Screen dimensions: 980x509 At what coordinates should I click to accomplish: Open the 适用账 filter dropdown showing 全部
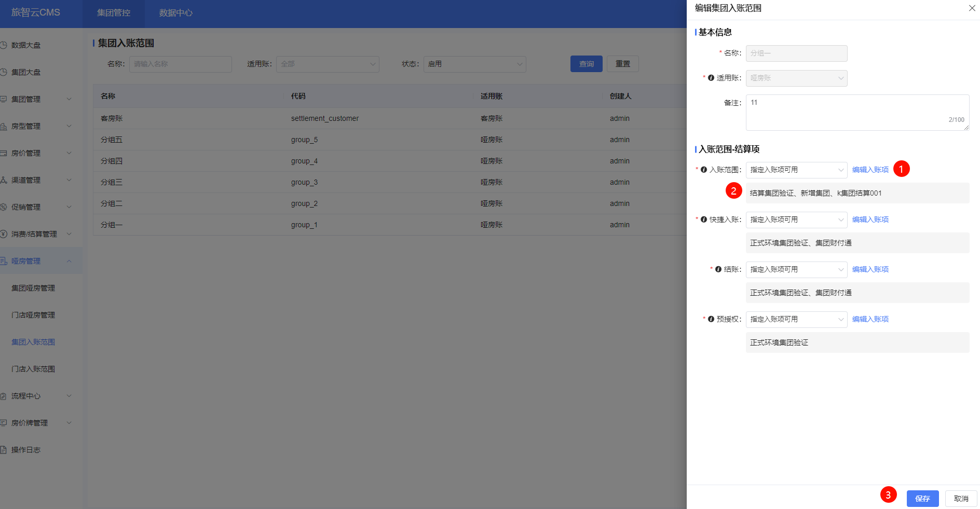click(x=328, y=64)
